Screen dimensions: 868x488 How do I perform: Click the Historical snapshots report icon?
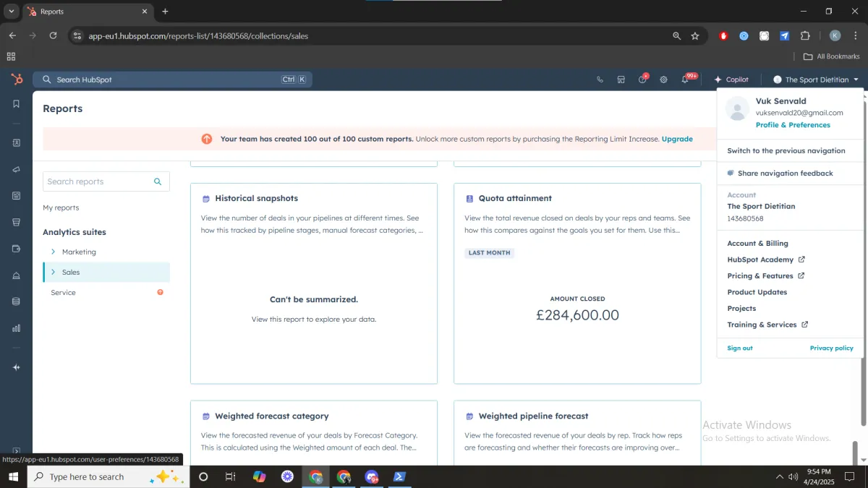point(206,198)
